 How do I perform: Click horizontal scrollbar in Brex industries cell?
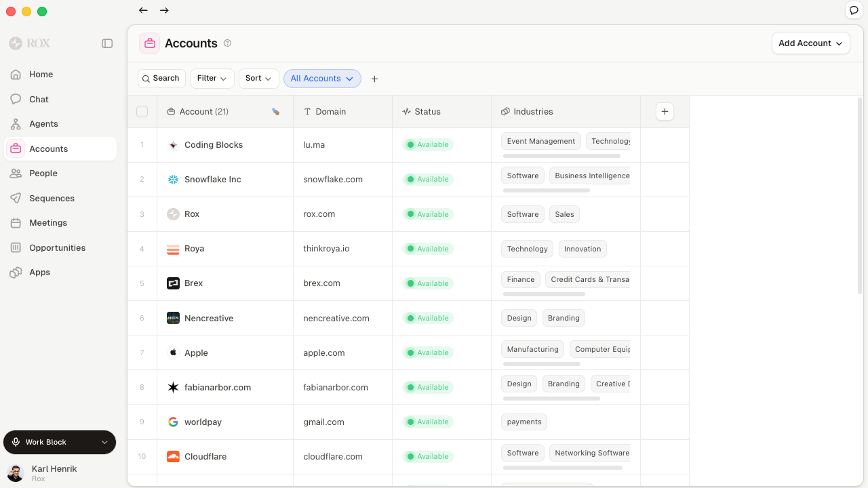(544, 294)
